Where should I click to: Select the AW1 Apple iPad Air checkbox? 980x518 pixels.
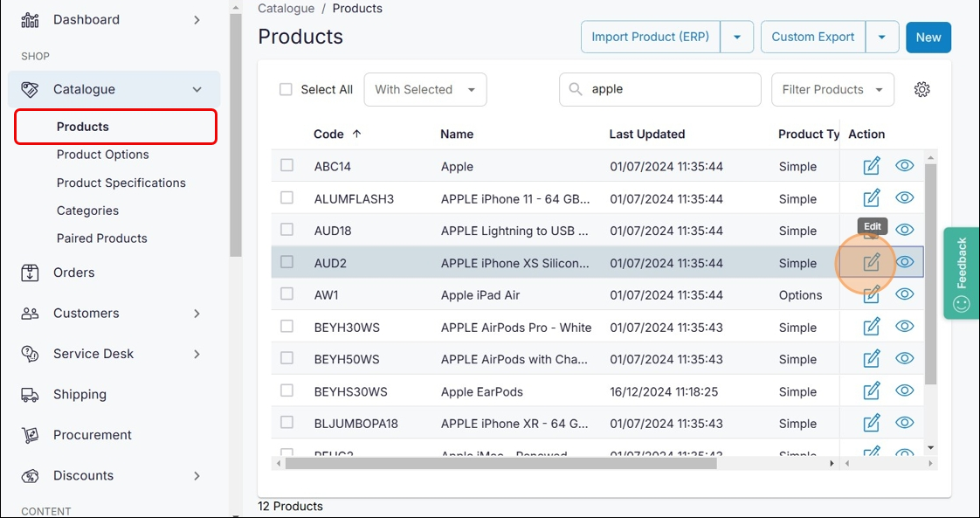tap(286, 294)
